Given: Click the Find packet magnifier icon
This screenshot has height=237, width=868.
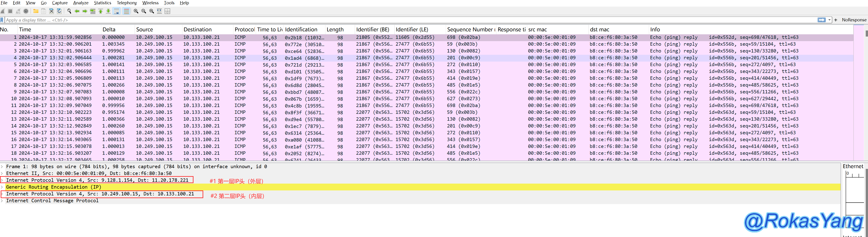Looking at the screenshot, I should tap(69, 11).
